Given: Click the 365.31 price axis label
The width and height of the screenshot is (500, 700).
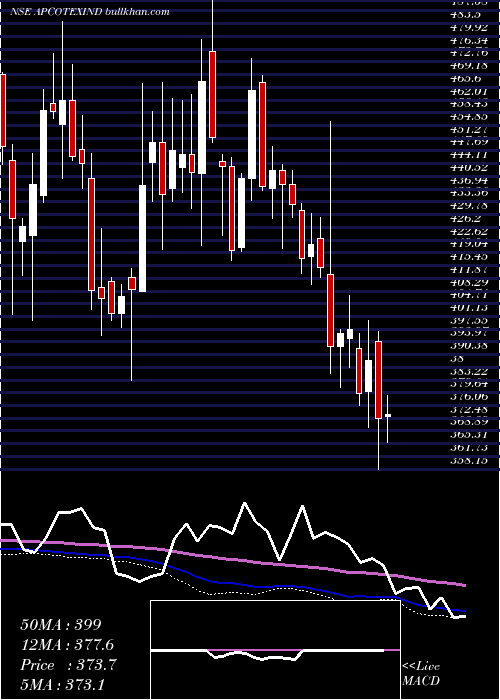Looking at the screenshot, I should point(467,435).
